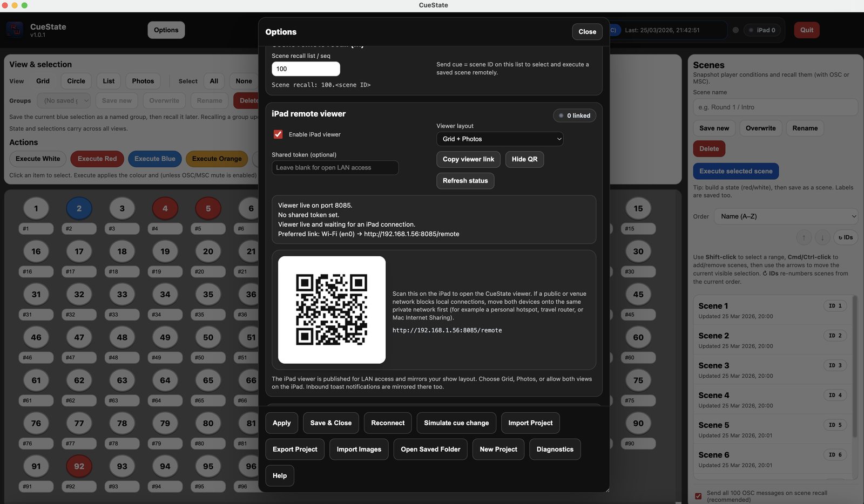The image size is (864, 504).
Task: Click the Reconnect button
Action: pyautogui.click(x=388, y=423)
